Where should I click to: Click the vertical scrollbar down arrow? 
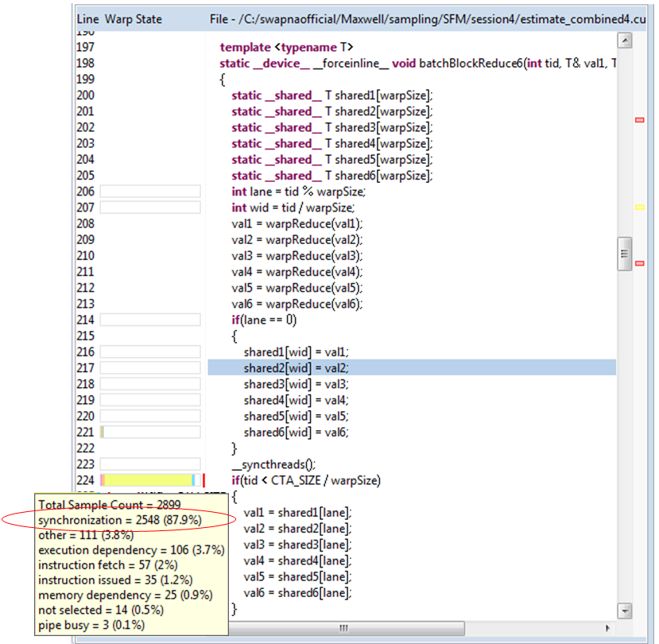point(625,611)
